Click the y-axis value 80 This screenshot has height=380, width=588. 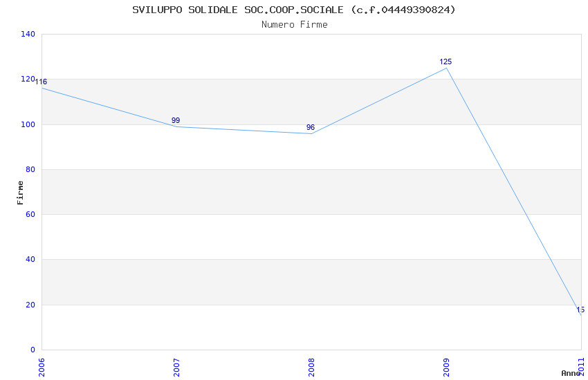click(x=30, y=169)
